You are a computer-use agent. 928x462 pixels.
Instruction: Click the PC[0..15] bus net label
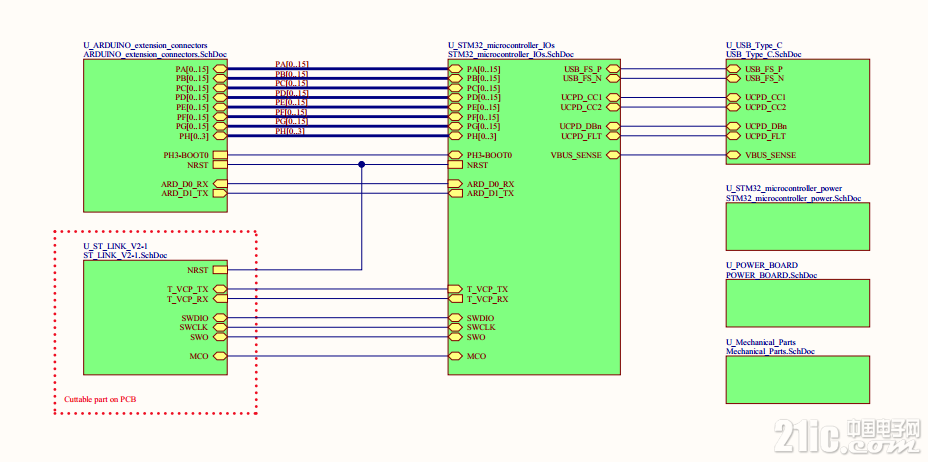[x=292, y=83]
